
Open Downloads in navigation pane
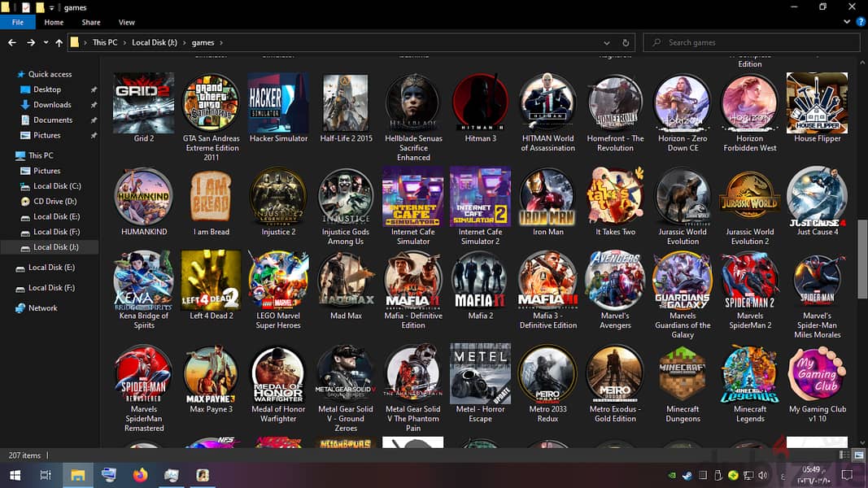[52, 105]
